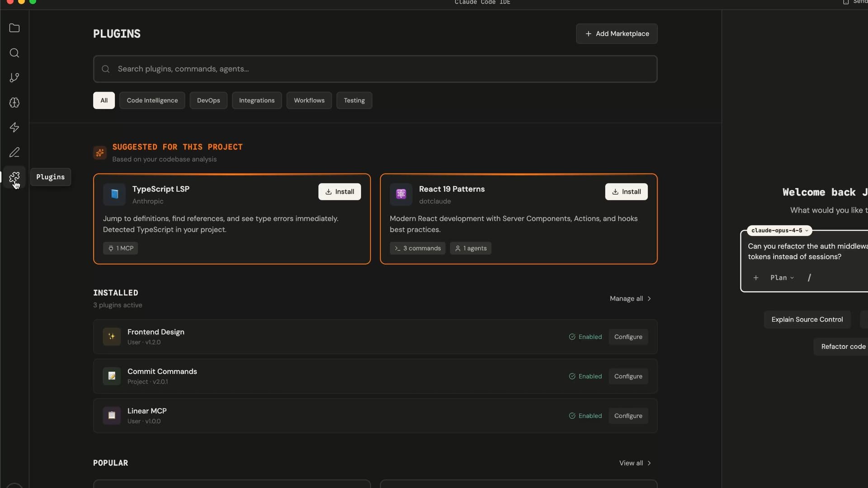Click the lightning bolt sidebar icon
The image size is (868, 488).
[x=14, y=127]
